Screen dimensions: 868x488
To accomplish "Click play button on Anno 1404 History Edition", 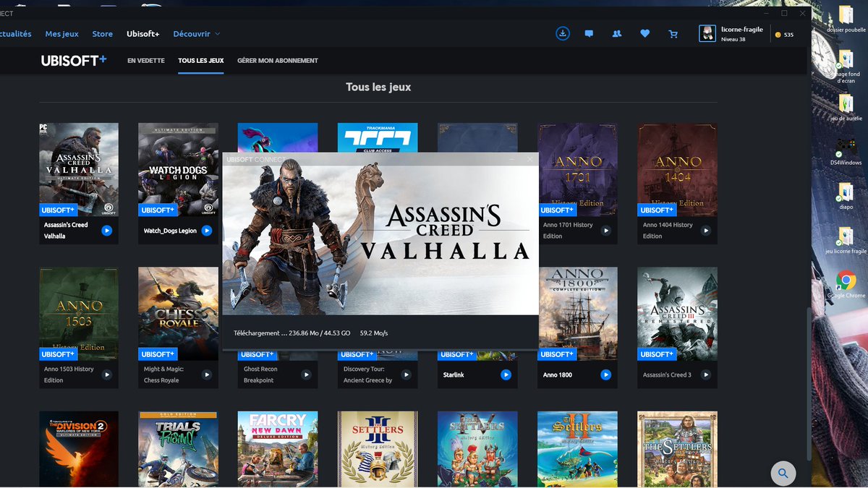I will (705, 231).
